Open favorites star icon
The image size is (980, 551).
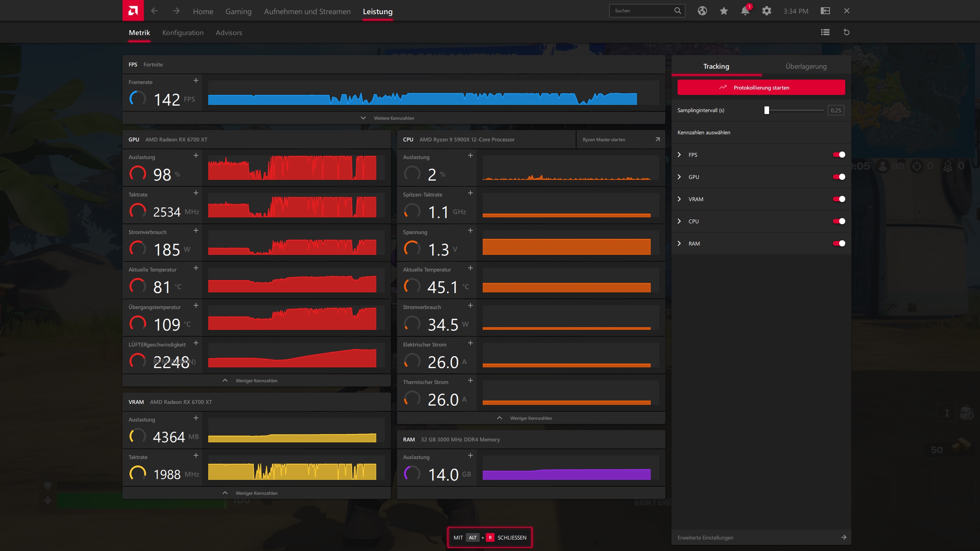pyautogui.click(x=724, y=11)
